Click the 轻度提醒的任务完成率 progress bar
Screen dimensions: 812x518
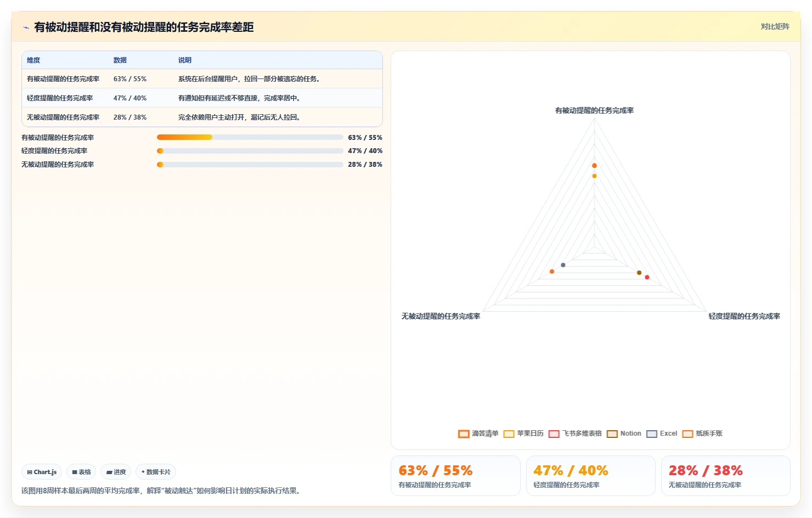tap(250, 151)
